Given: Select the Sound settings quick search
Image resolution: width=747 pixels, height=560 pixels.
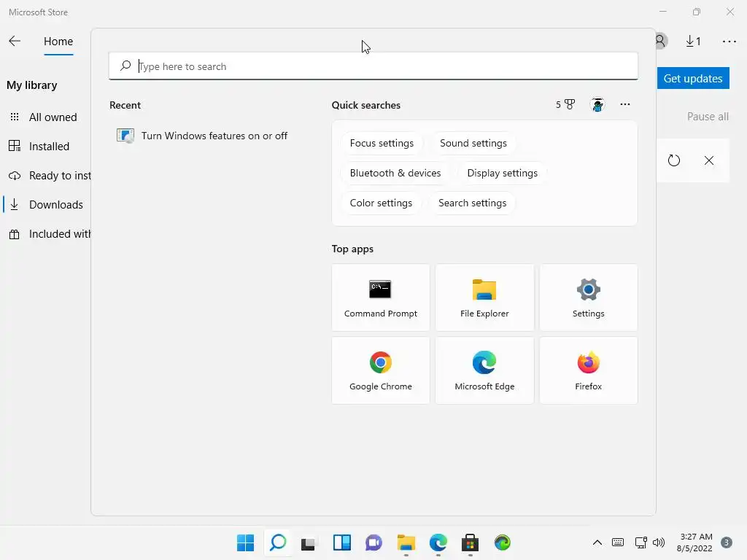Looking at the screenshot, I should point(473,144).
